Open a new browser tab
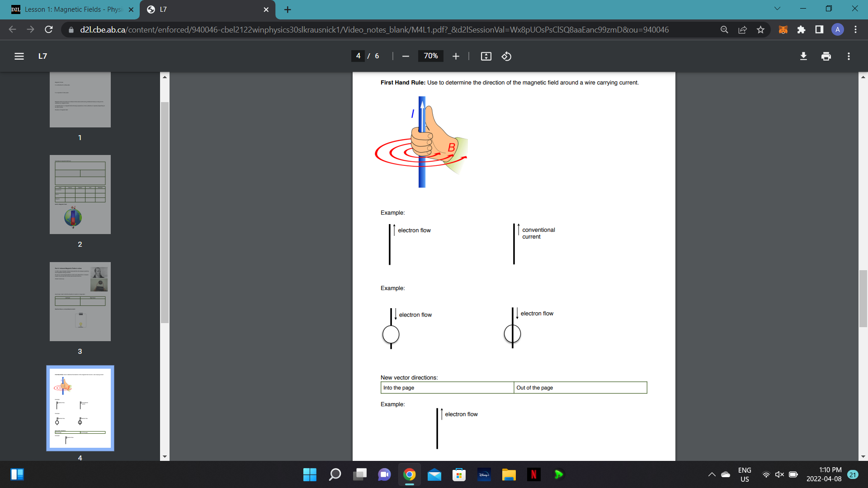The width and height of the screenshot is (868, 488). [288, 9]
